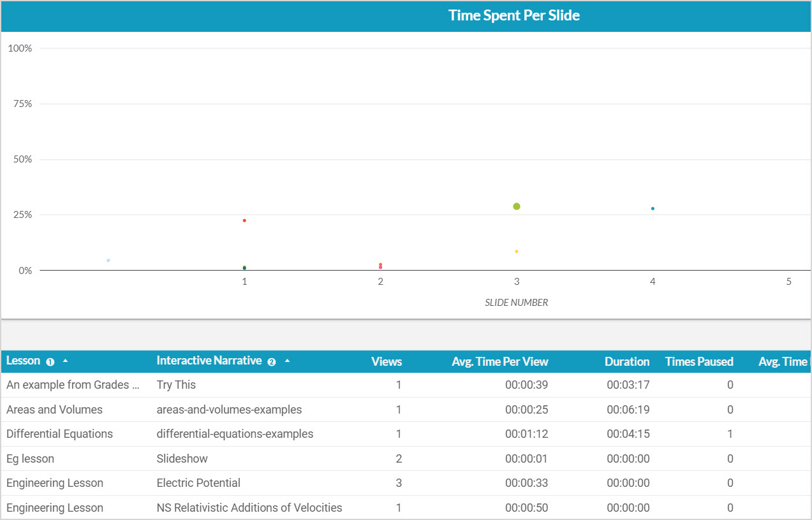Click the yellow data point above slide 3
Viewport: 812px width, 520px height.
click(517, 252)
